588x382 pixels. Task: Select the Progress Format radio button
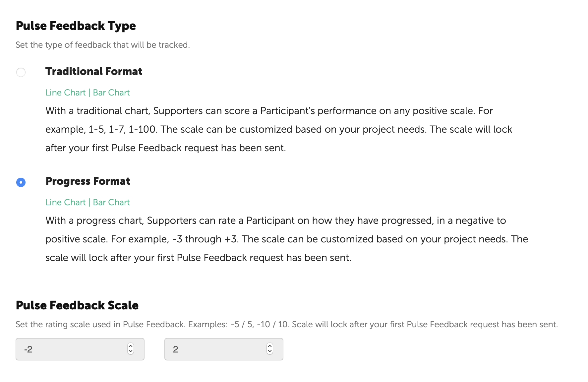[21, 182]
